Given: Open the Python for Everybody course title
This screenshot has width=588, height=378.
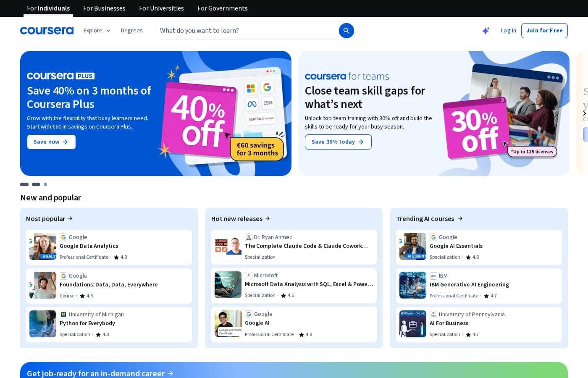Looking at the screenshot, I should tap(87, 323).
